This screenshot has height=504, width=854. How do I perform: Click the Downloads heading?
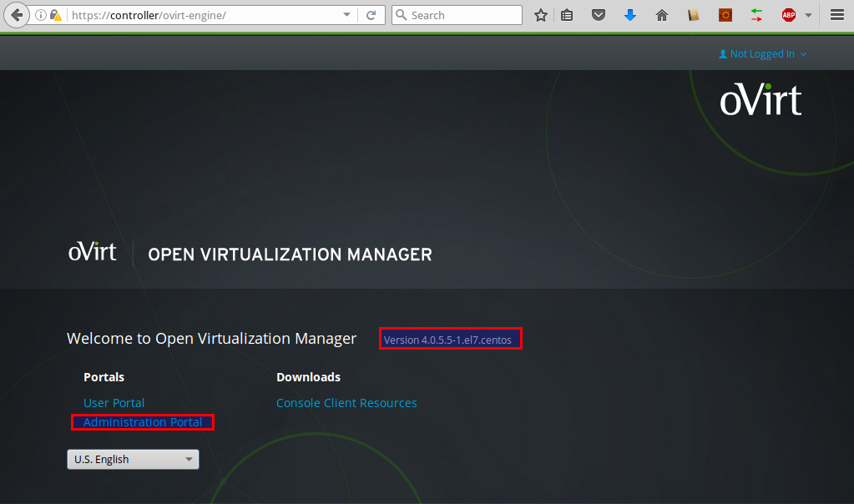point(308,377)
